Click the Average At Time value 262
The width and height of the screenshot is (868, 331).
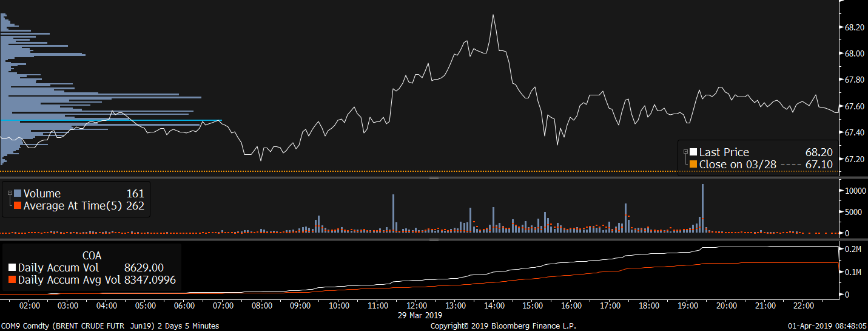(135, 206)
